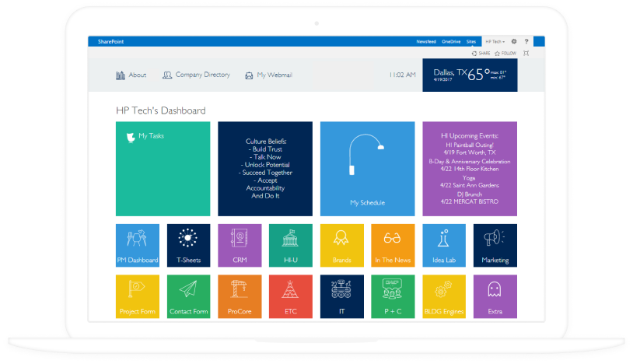The width and height of the screenshot is (633, 364).
Task: Select the Extra ghost tile
Action: pyautogui.click(x=495, y=296)
